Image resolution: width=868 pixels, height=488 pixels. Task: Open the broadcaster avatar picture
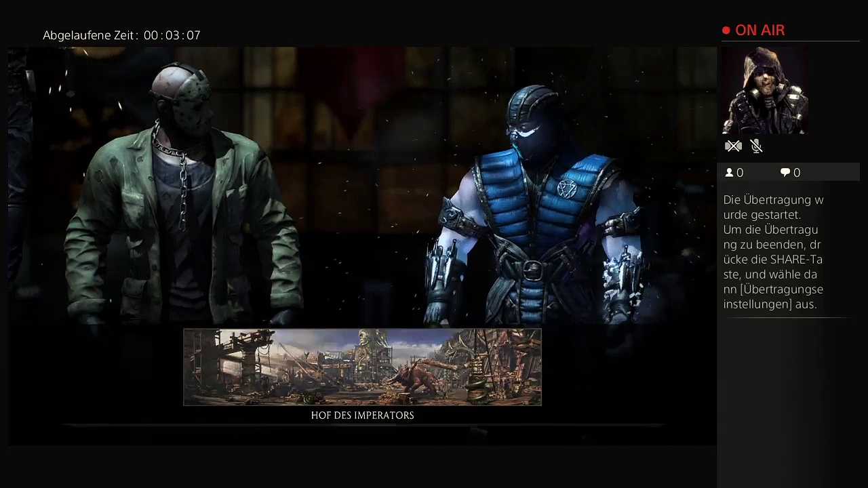[x=765, y=91]
